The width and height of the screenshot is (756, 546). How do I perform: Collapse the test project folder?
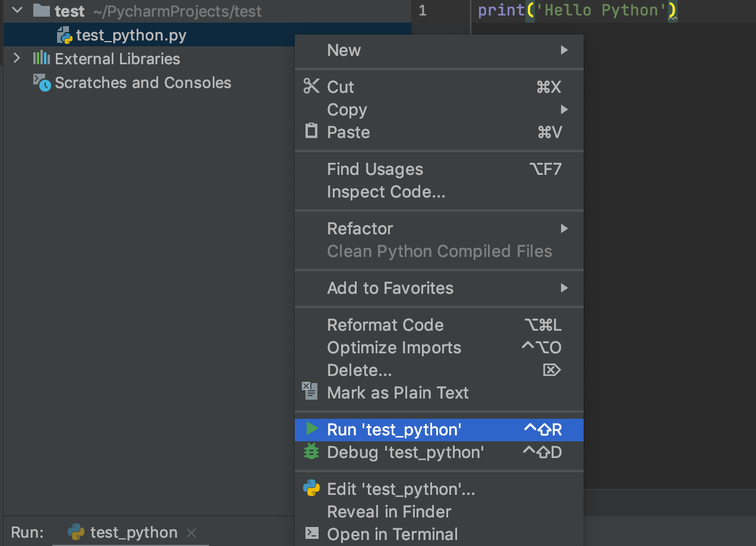tap(17, 10)
